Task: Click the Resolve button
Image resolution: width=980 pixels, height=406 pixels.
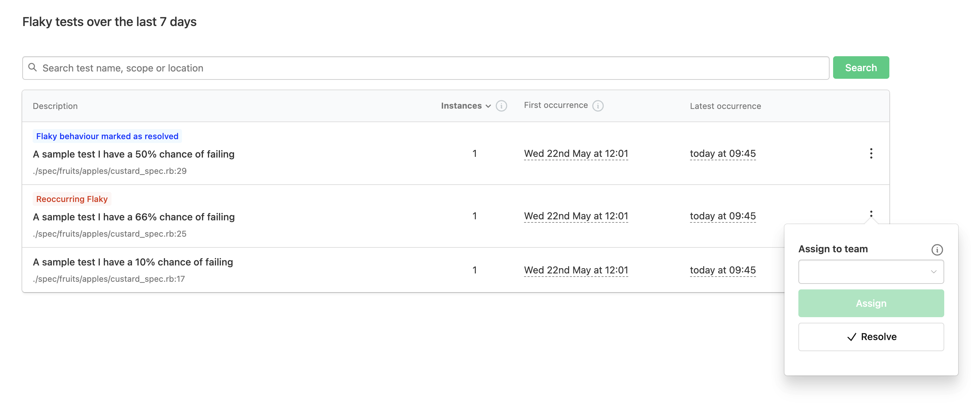Action: (870, 337)
